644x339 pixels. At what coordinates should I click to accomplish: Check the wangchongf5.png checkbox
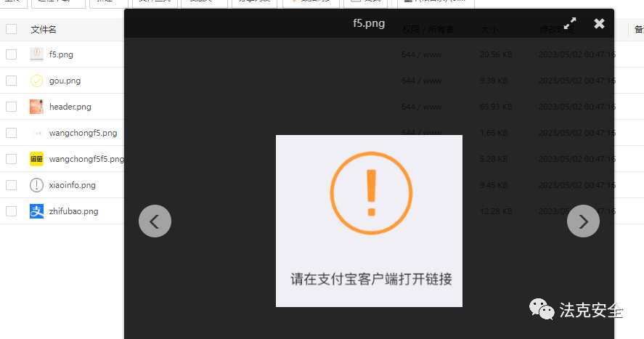coord(11,133)
